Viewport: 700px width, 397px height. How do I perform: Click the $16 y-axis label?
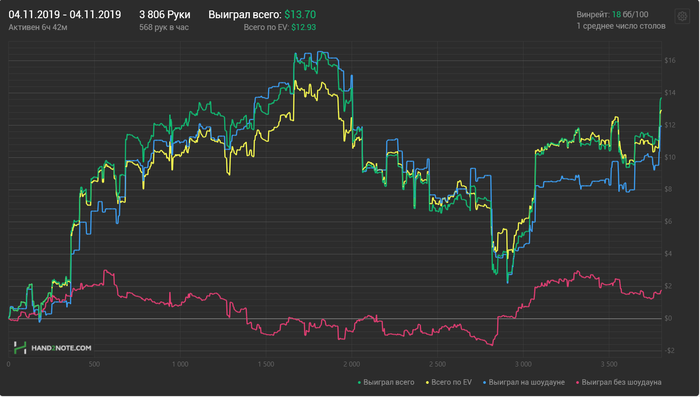click(x=670, y=61)
